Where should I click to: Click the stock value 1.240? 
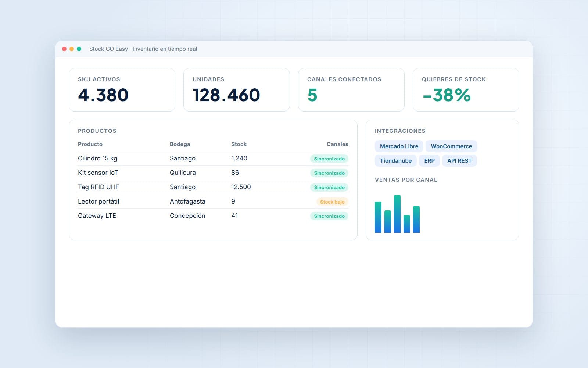pyautogui.click(x=239, y=158)
